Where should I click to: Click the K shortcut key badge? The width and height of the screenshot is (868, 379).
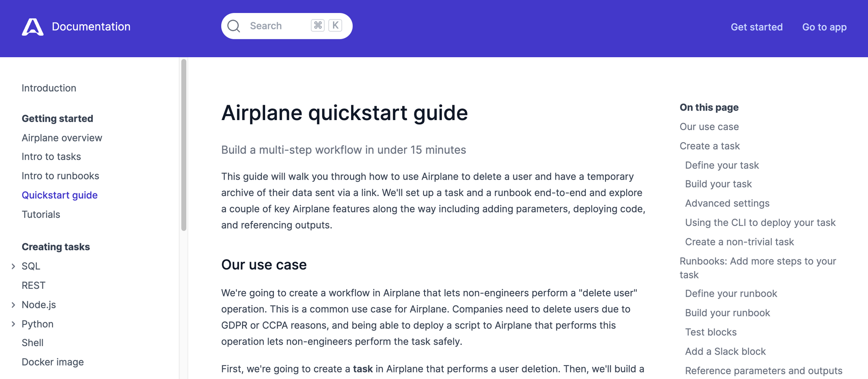coord(335,26)
